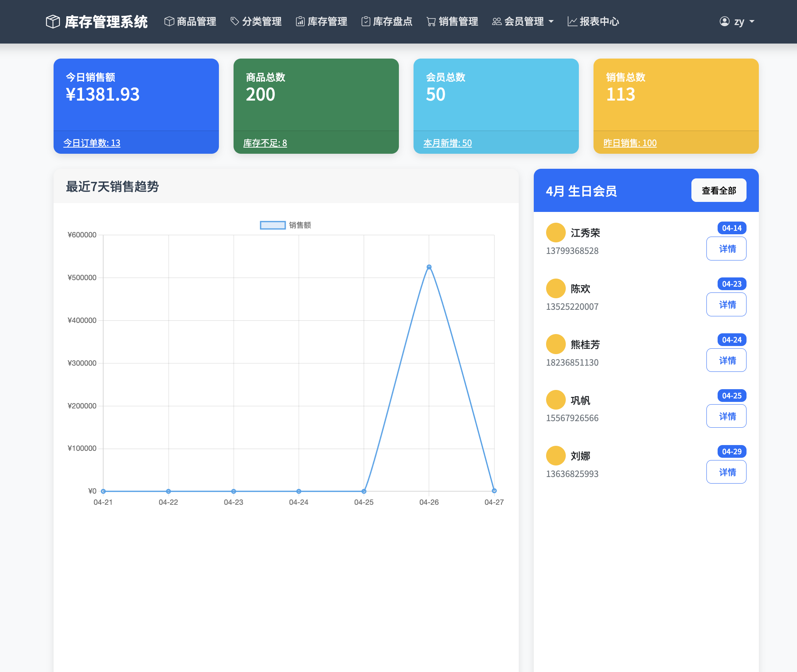Click the cube icon next to 商品管理
This screenshot has height=672, width=797.
(169, 22)
